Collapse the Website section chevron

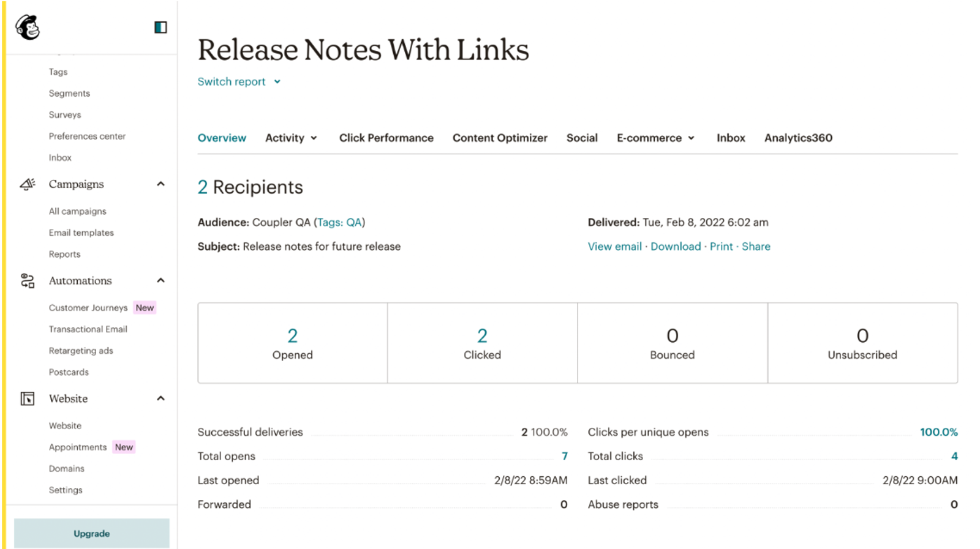pos(160,399)
